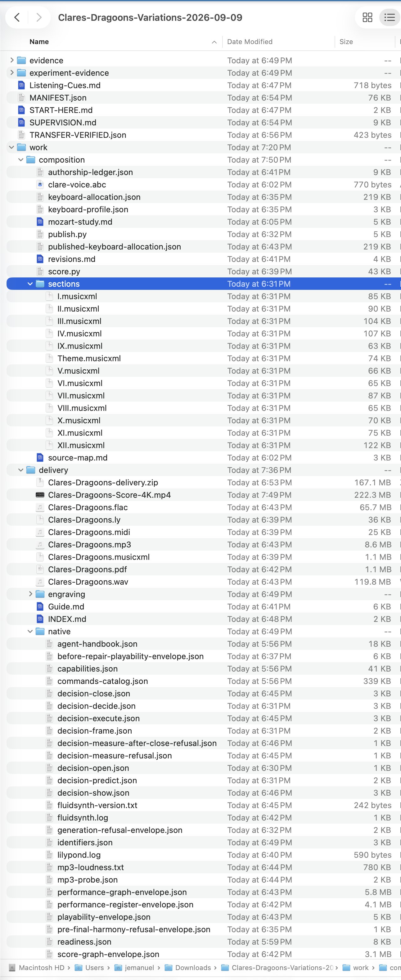Select the TRANSFER-VERIFIED.json row
This screenshot has height=980, width=401.
tap(204, 135)
